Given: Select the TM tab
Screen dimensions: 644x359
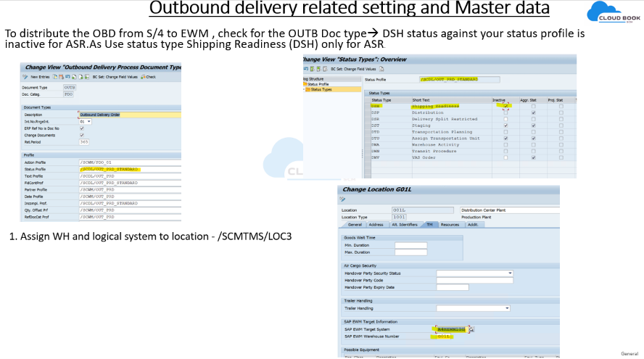Looking at the screenshot, I should (x=429, y=225).
